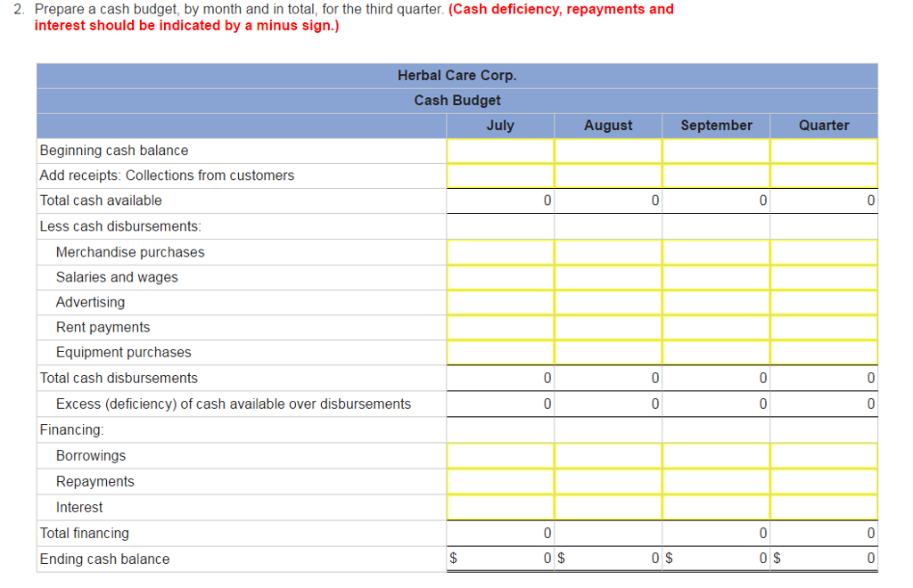Select the August Interest cell
Image resolution: width=913 pixels, height=588 pixels.
pyautogui.click(x=608, y=507)
